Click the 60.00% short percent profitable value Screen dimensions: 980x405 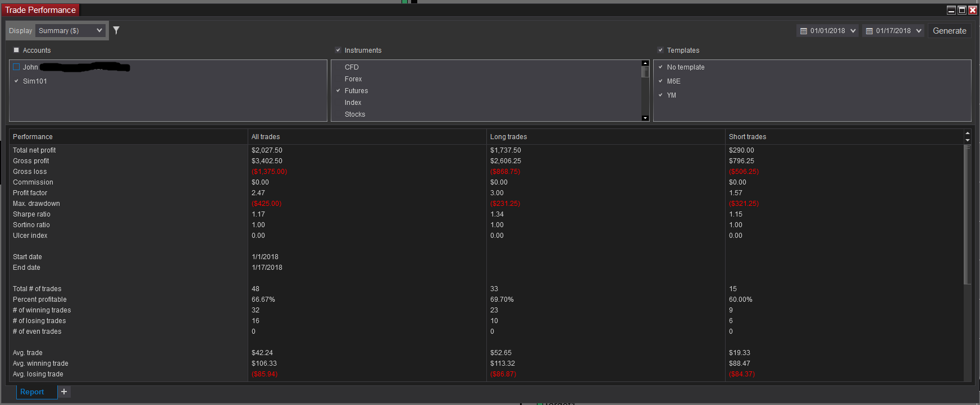point(741,300)
